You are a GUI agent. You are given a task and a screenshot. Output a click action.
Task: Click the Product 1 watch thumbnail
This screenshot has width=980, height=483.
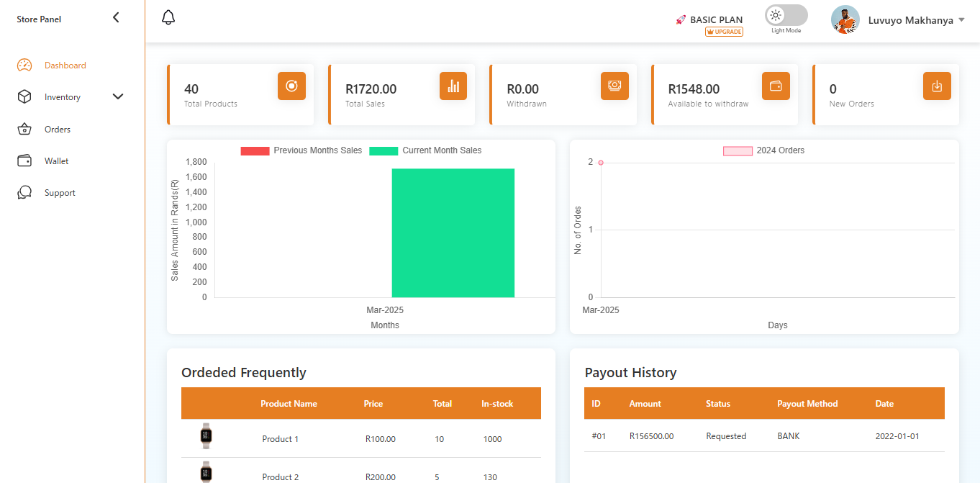click(x=207, y=436)
